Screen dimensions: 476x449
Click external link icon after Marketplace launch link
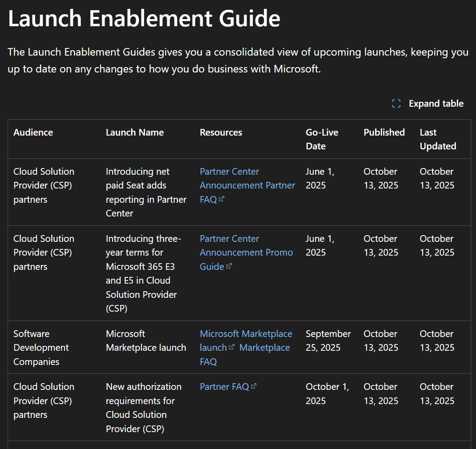pos(232,347)
